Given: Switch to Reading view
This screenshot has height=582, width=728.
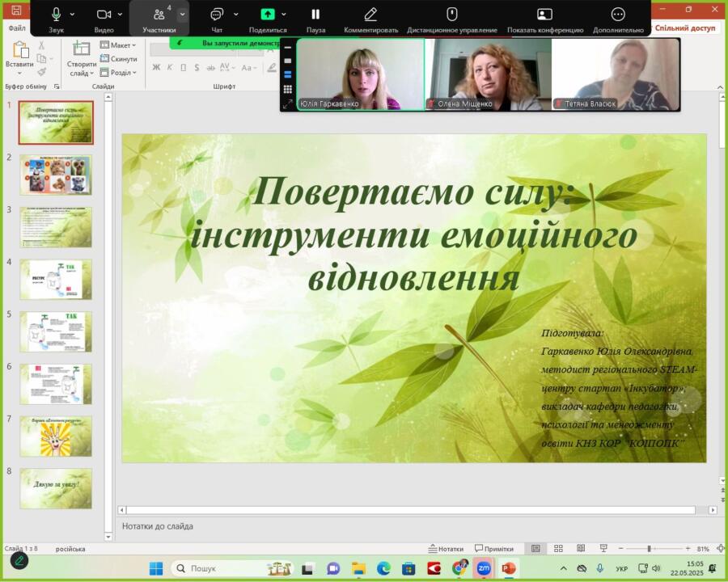Looking at the screenshot, I should [x=581, y=549].
